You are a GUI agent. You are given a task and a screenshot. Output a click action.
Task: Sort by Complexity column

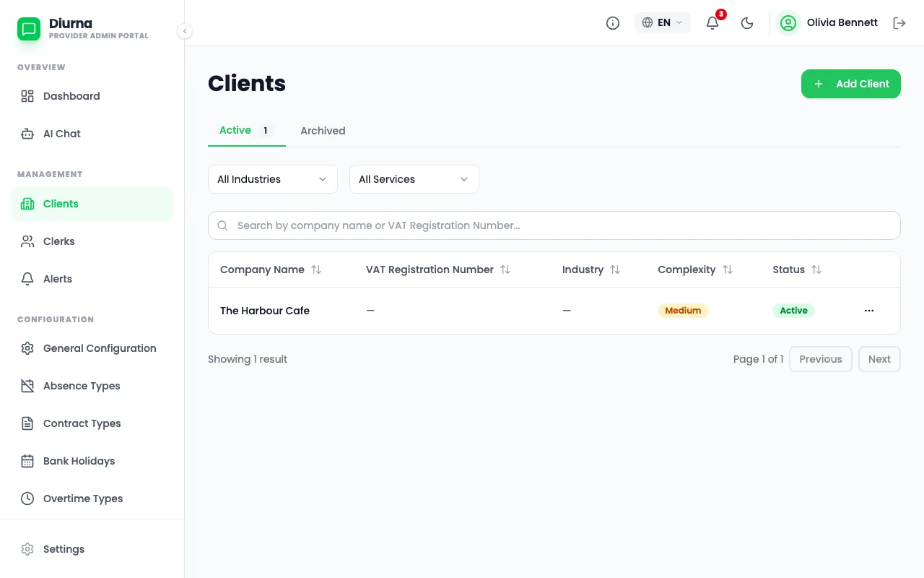[x=695, y=269]
